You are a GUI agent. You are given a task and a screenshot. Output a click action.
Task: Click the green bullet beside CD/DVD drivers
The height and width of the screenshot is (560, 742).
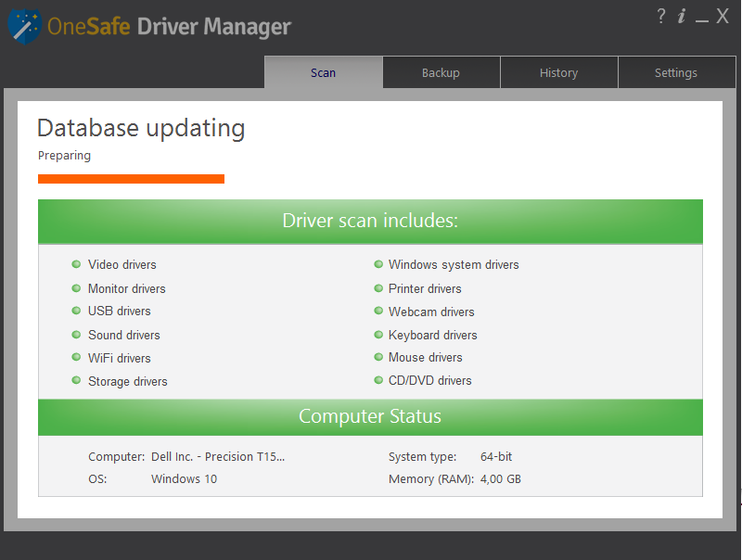378,380
